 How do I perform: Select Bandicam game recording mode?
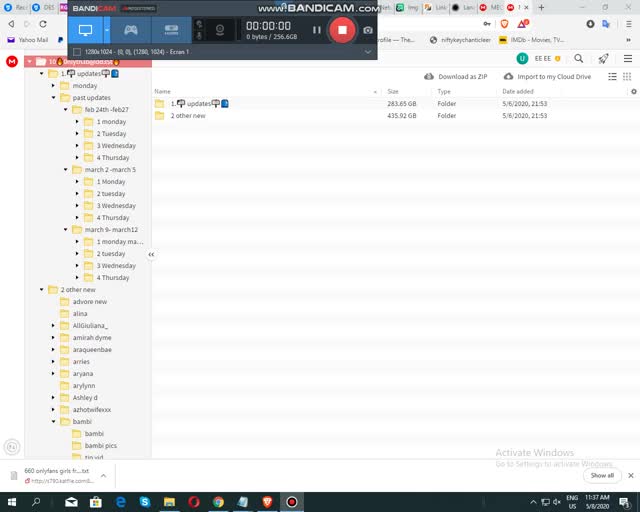[131, 30]
